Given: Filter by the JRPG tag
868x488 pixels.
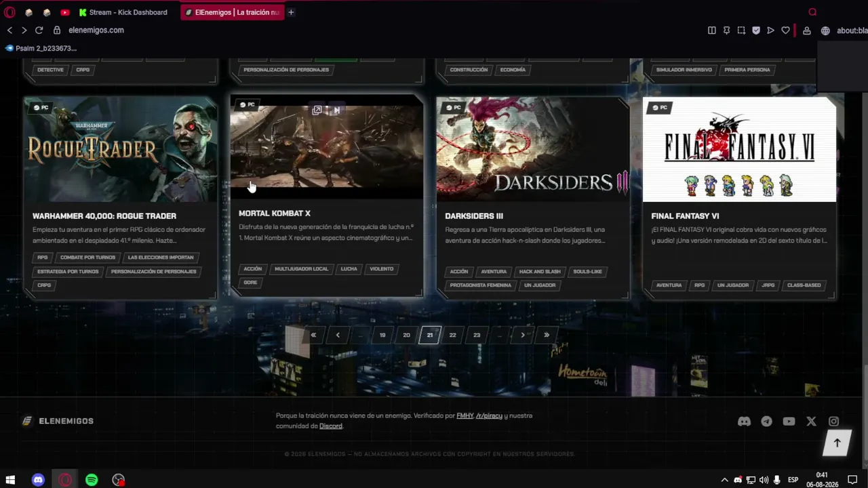Looking at the screenshot, I should coord(768,285).
